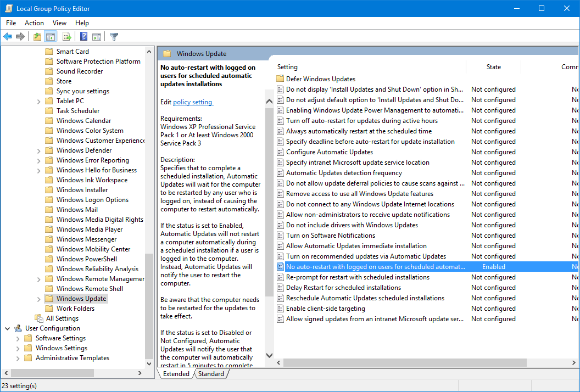The height and width of the screenshot is (392, 580).
Task: Expand the Windows Update tree node
Action: pyautogui.click(x=38, y=299)
